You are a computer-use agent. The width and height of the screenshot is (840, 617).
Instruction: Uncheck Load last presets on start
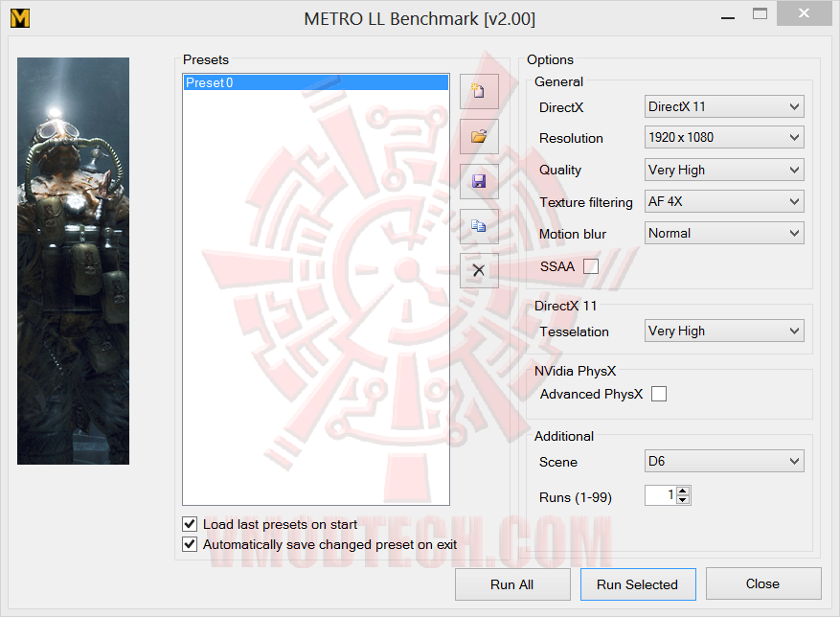click(x=190, y=524)
